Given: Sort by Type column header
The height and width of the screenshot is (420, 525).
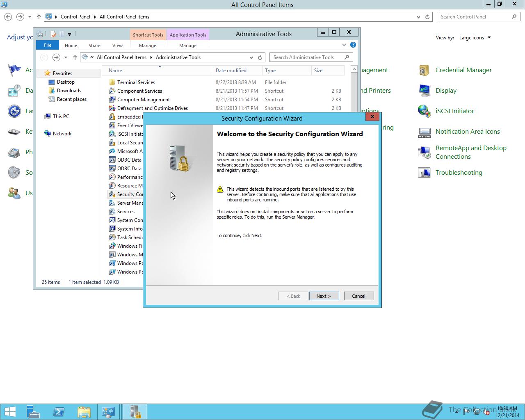Looking at the screenshot, I should coord(287,71).
